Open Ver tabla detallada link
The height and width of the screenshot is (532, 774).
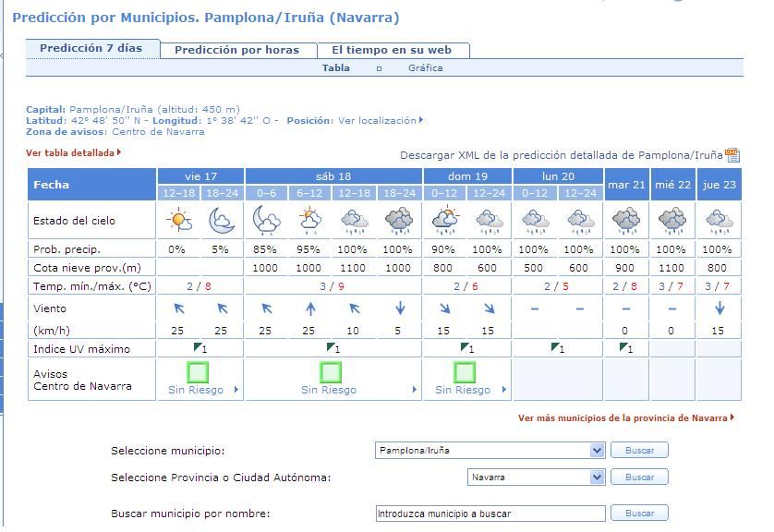pos(73,153)
